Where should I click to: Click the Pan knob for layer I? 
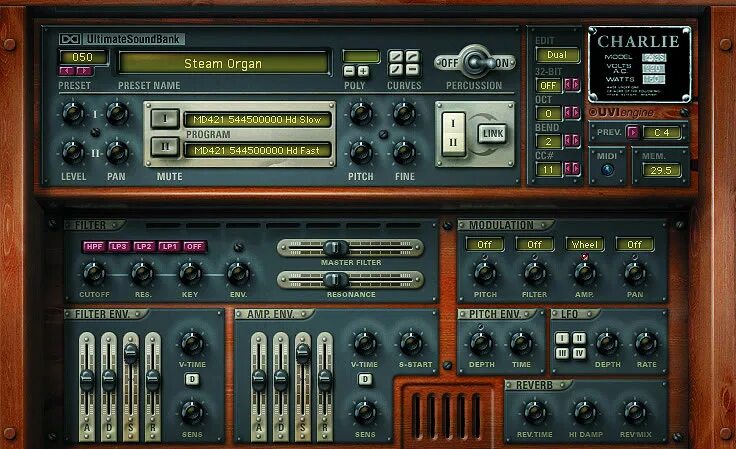tap(117, 114)
